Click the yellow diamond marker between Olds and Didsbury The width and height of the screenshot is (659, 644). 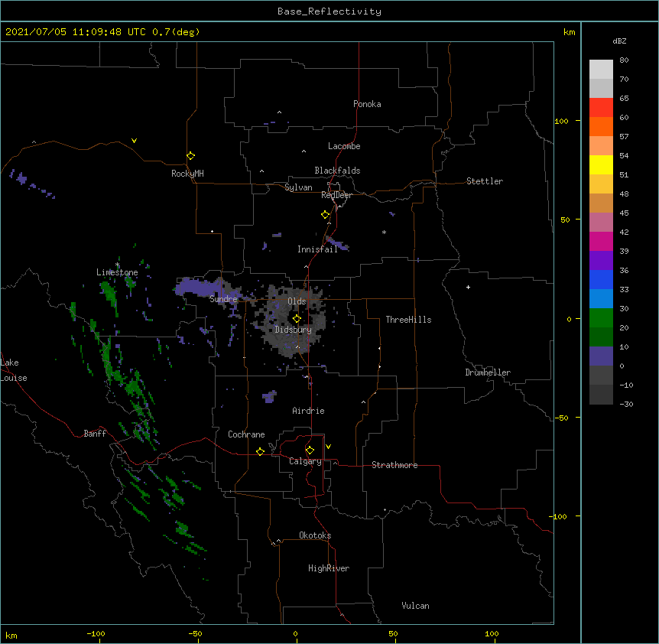297,319
